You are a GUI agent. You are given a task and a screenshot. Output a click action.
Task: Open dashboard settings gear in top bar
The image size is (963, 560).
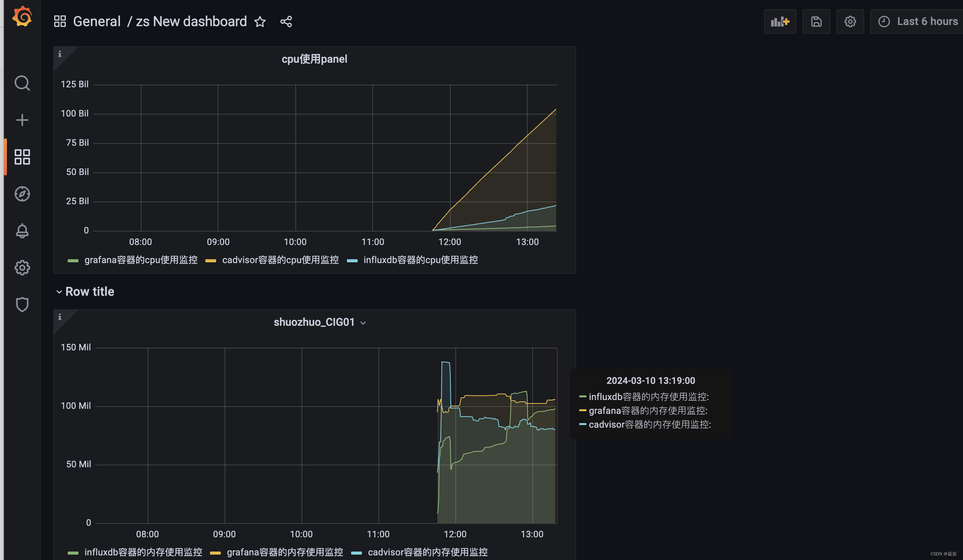point(850,22)
